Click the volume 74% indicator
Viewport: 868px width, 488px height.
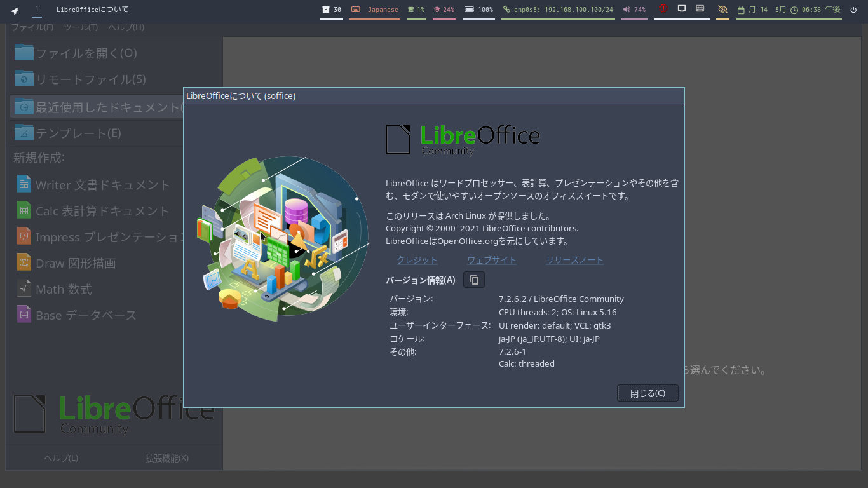coord(634,10)
